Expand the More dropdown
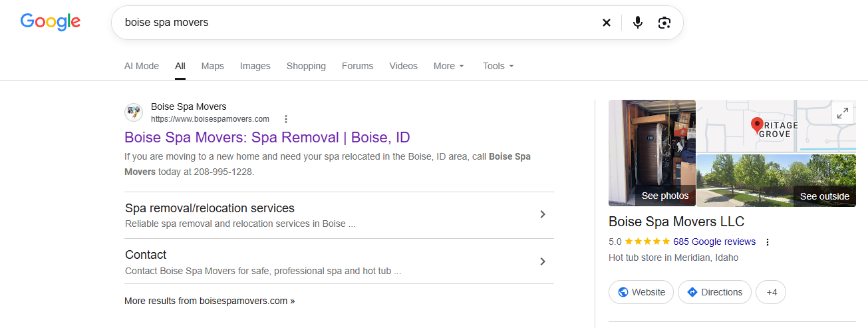Screen dimensions: 868x328 pyautogui.click(x=449, y=66)
